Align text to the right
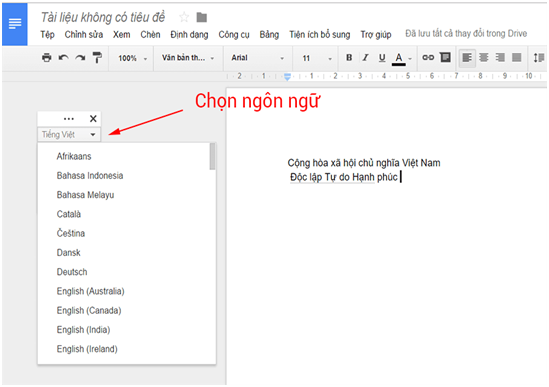 coord(500,57)
